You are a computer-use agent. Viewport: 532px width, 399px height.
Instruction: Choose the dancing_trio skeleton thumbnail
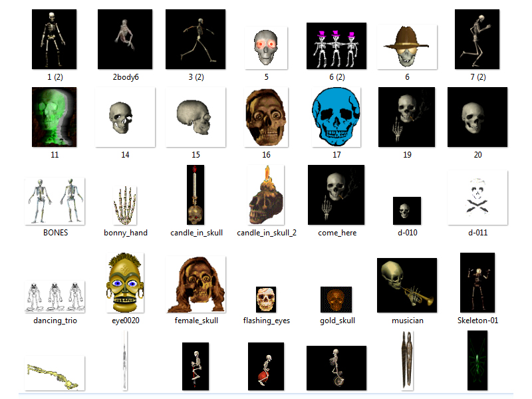pyautogui.click(x=55, y=297)
